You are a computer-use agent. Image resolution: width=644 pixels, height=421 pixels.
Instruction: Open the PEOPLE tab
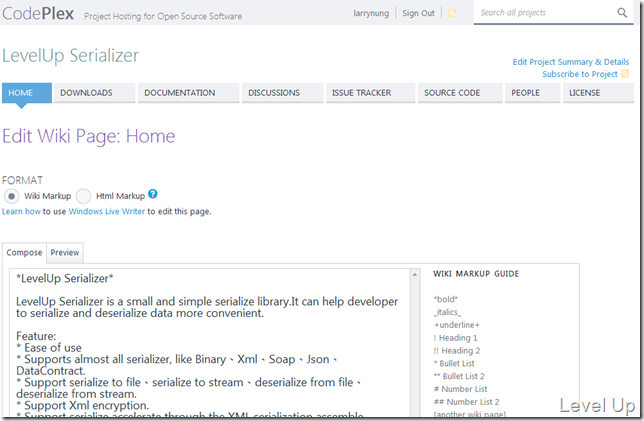pos(532,93)
